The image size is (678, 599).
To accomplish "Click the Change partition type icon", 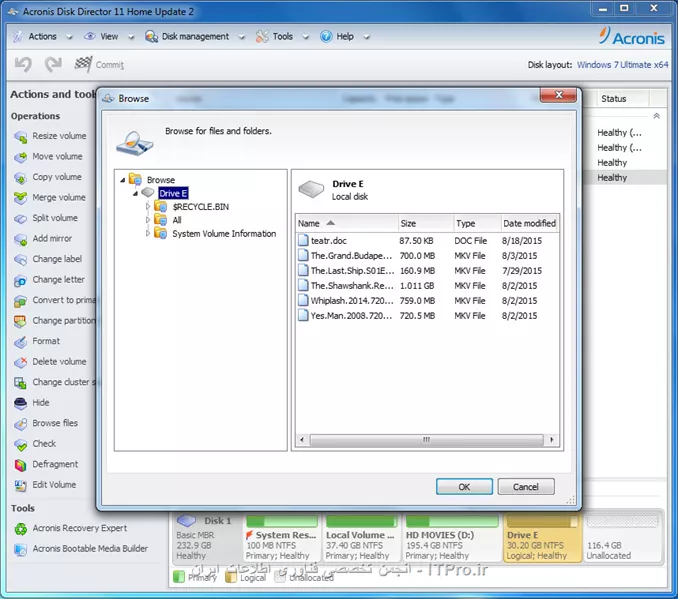I will (x=20, y=321).
